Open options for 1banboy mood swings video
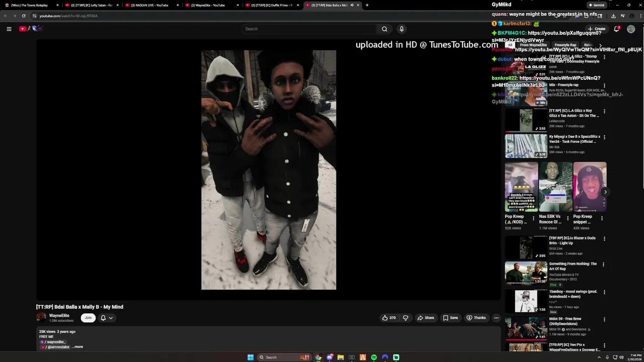The width and height of the screenshot is (644, 362). (x=604, y=292)
